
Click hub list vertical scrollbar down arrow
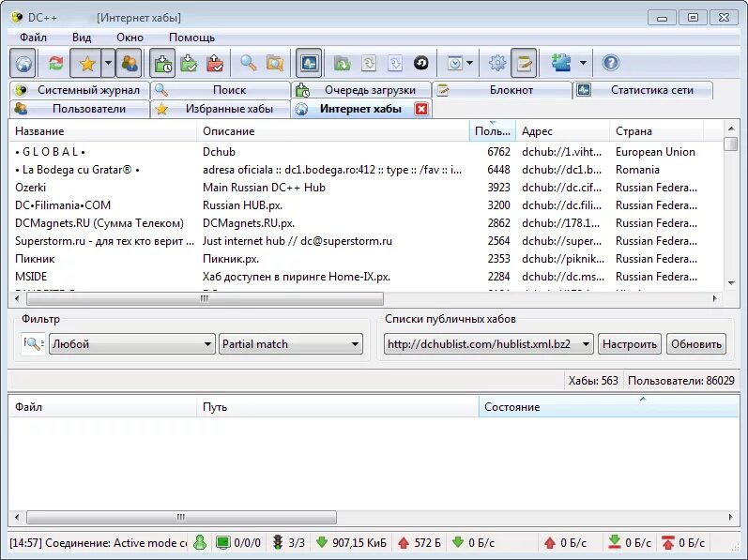tap(731, 283)
